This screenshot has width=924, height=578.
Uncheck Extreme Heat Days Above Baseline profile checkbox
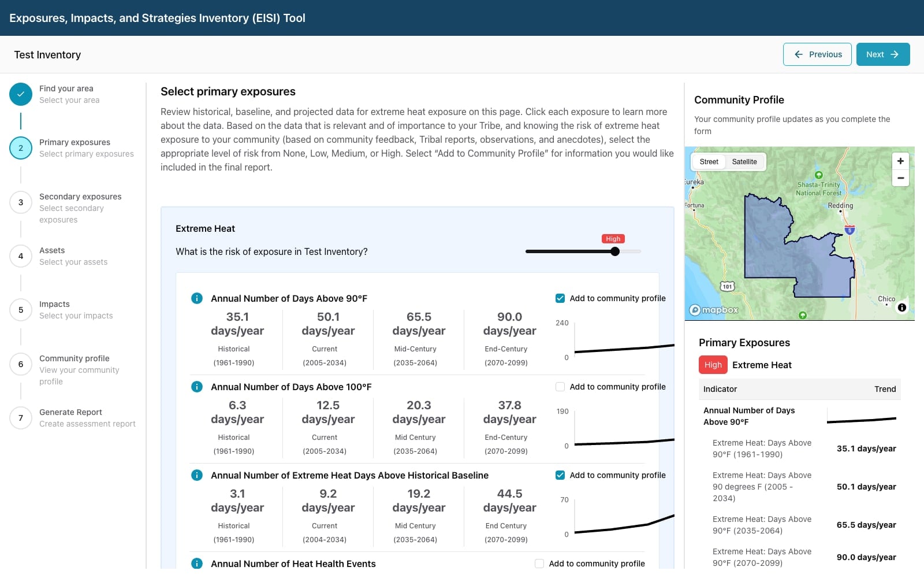coord(560,475)
